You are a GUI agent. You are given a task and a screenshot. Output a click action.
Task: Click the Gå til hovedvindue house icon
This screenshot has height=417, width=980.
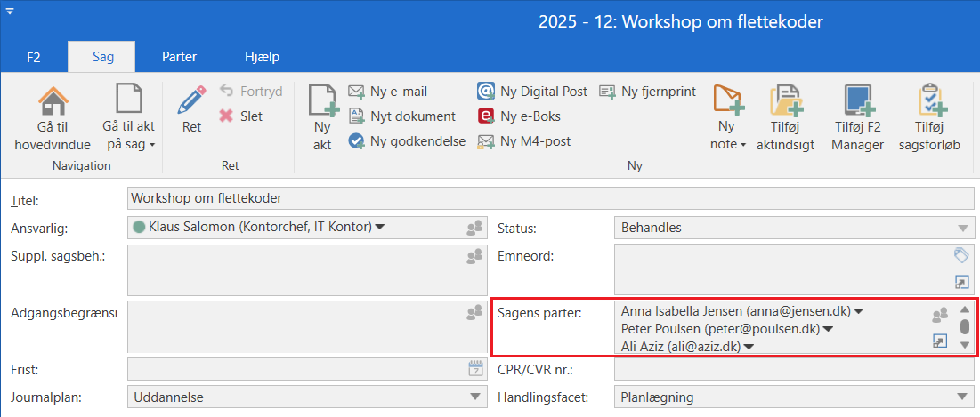[53, 100]
